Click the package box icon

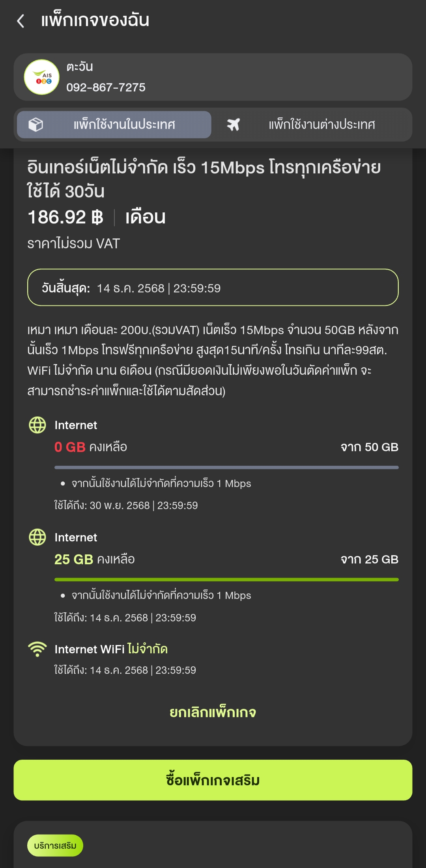click(35, 125)
